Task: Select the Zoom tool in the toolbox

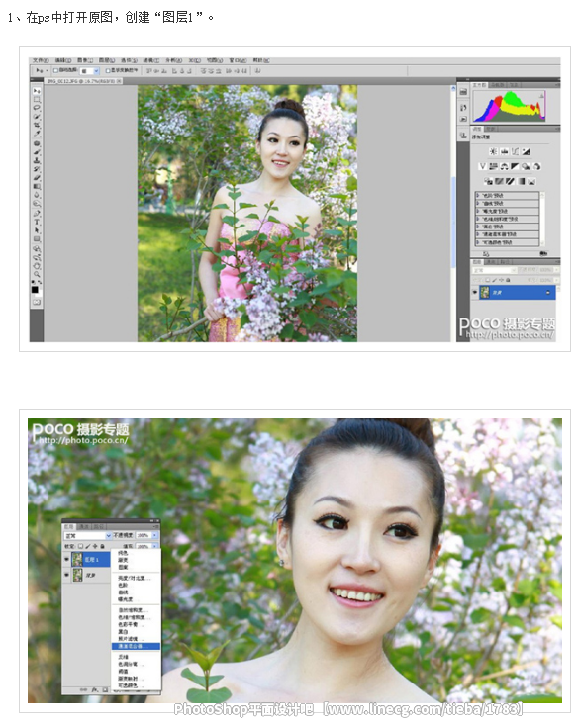Action: [x=37, y=274]
